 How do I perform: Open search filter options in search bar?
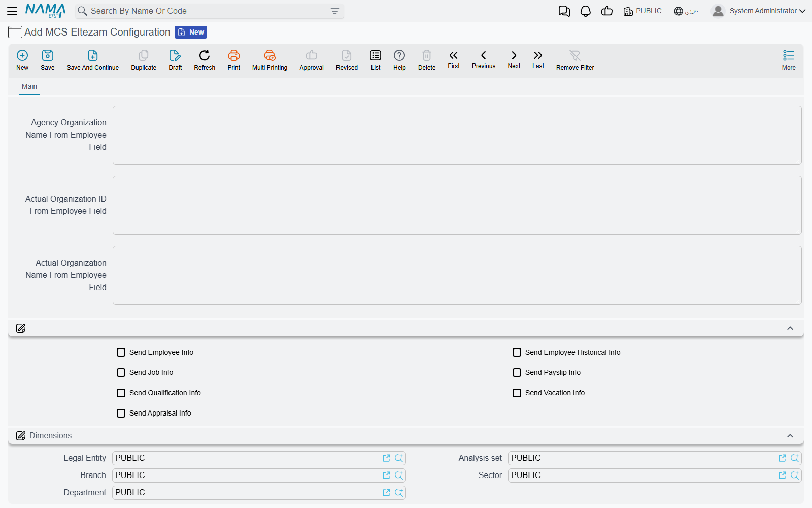[x=335, y=11]
